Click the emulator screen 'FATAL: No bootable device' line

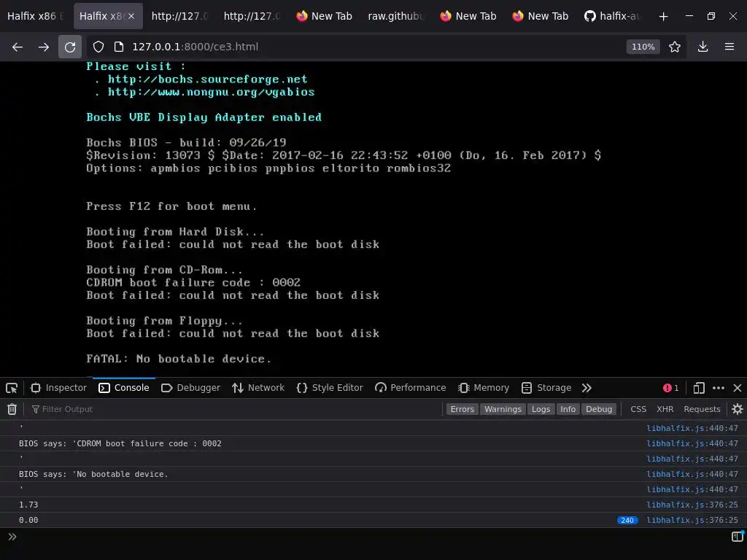tap(179, 359)
